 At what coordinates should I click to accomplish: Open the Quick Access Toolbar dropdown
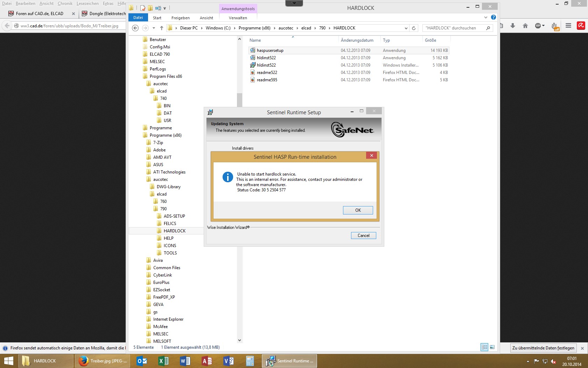click(164, 8)
